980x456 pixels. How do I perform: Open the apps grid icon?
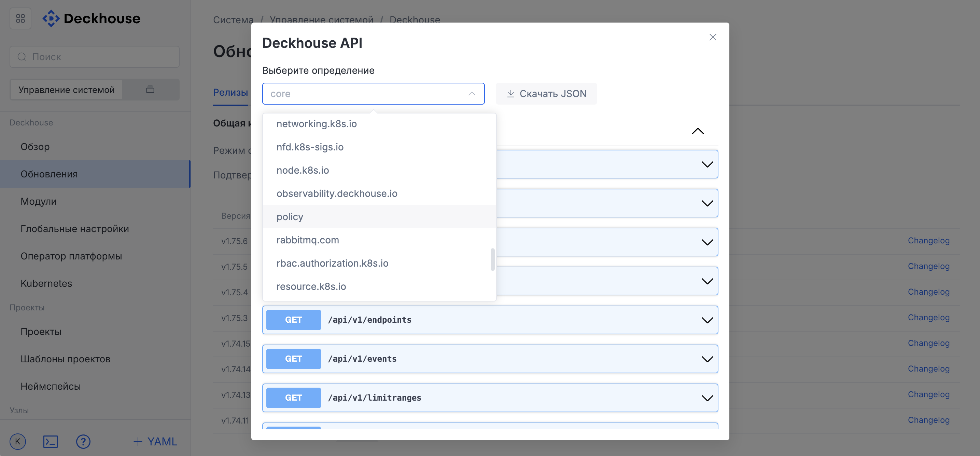pyautogui.click(x=20, y=18)
